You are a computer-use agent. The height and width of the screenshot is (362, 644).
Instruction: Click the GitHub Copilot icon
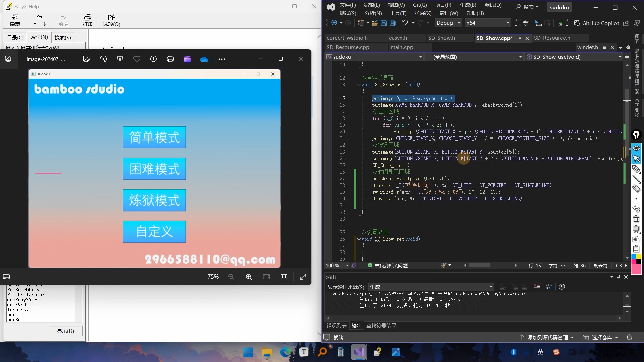tap(577, 23)
